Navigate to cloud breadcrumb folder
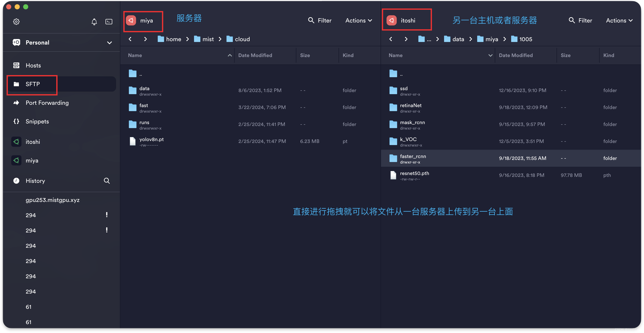This screenshot has height=333, width=644. click(x=238, y=39)
